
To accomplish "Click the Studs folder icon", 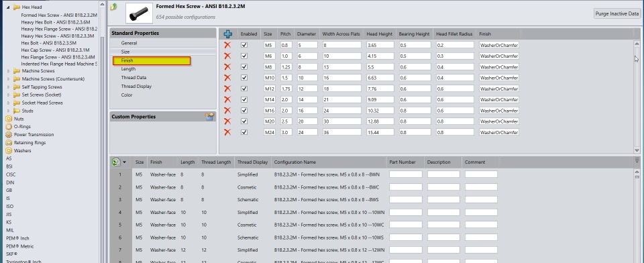I will click(17, 111).
